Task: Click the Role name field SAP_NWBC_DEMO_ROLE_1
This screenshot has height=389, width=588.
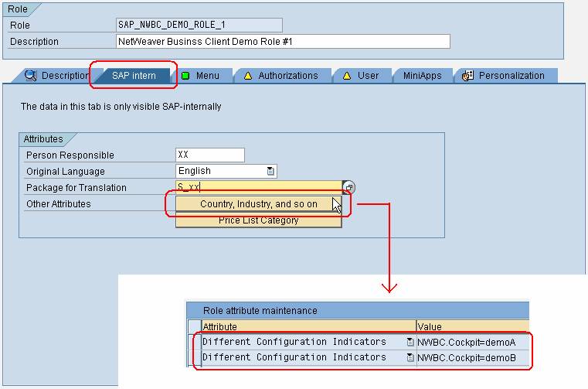Action: (x=199, y=26)
